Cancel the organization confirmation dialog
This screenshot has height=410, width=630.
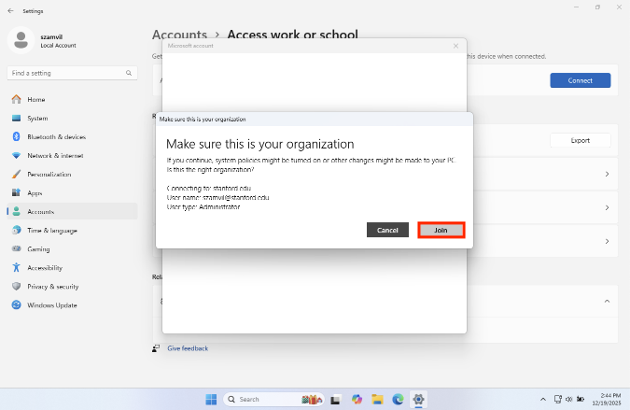pos(387,230)
